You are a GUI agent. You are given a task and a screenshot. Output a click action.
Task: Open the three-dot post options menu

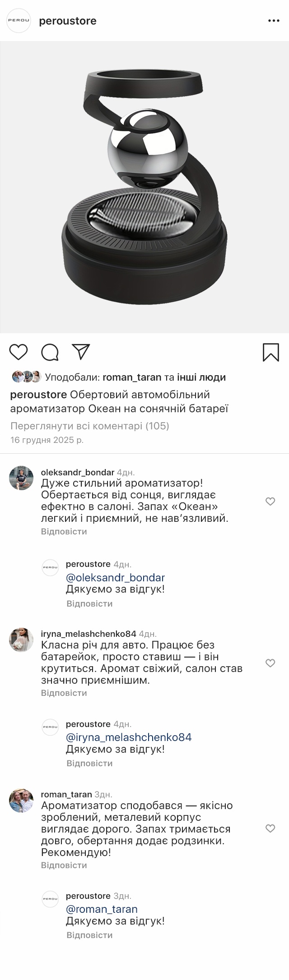point(274,21)
